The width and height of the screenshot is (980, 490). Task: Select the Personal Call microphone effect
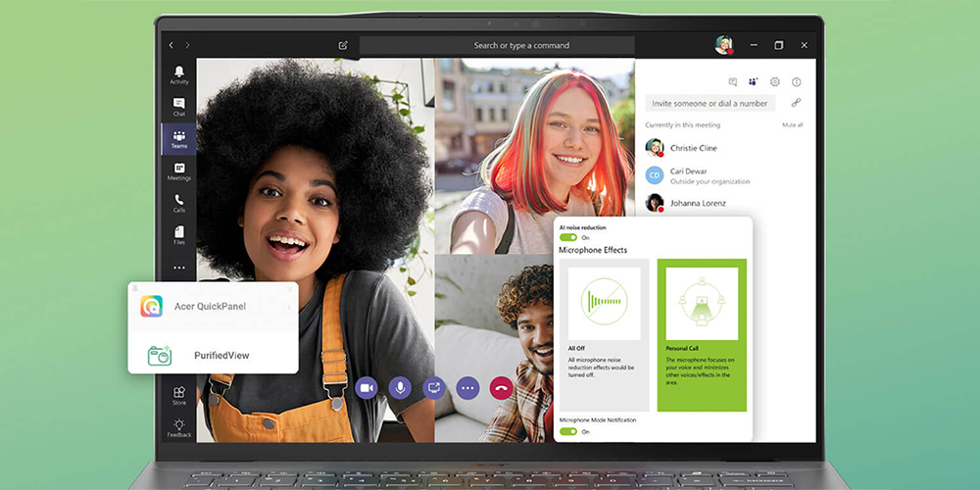701,335
